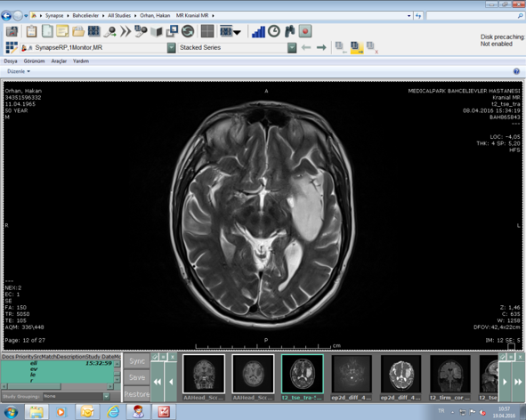Click the chart report icon at the toolbar start
The height and width of the screenshot is (420, 526).
coord(12,31)
